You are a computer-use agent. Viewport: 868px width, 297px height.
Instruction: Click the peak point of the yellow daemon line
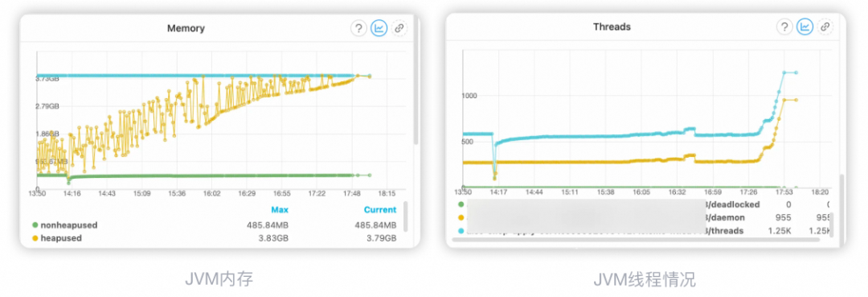(784, 100)
